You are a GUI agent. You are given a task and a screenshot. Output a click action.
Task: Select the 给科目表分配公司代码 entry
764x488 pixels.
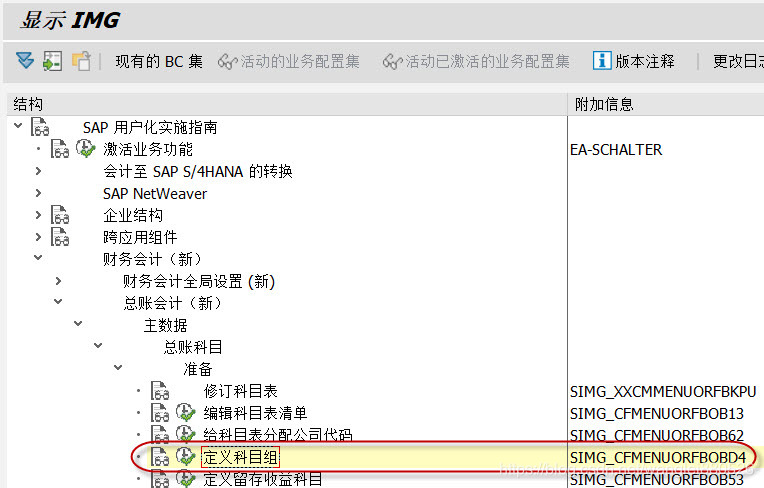tap(278, 434)
